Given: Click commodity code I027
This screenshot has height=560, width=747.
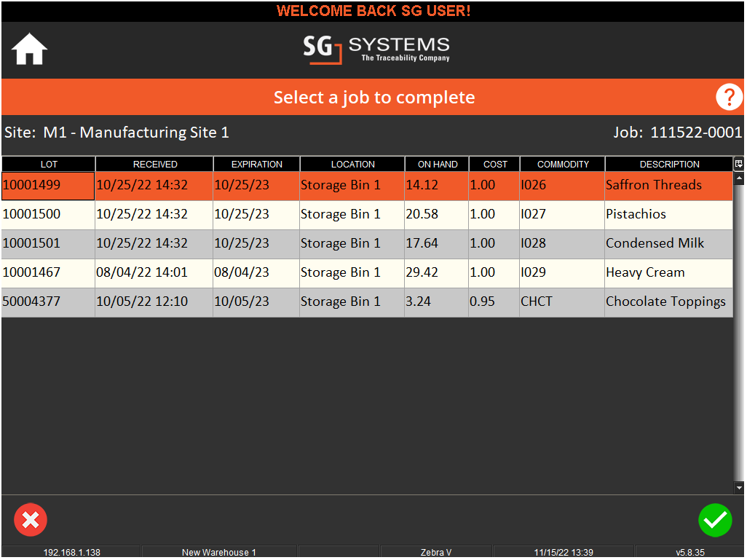Looking at the screenshot, I should (x=562, y=215).
